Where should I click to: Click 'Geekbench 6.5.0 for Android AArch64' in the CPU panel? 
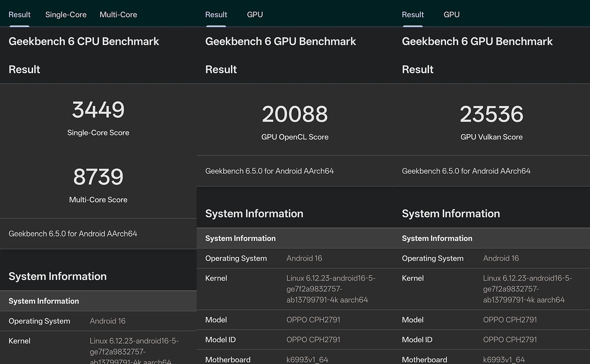[73, 234]
